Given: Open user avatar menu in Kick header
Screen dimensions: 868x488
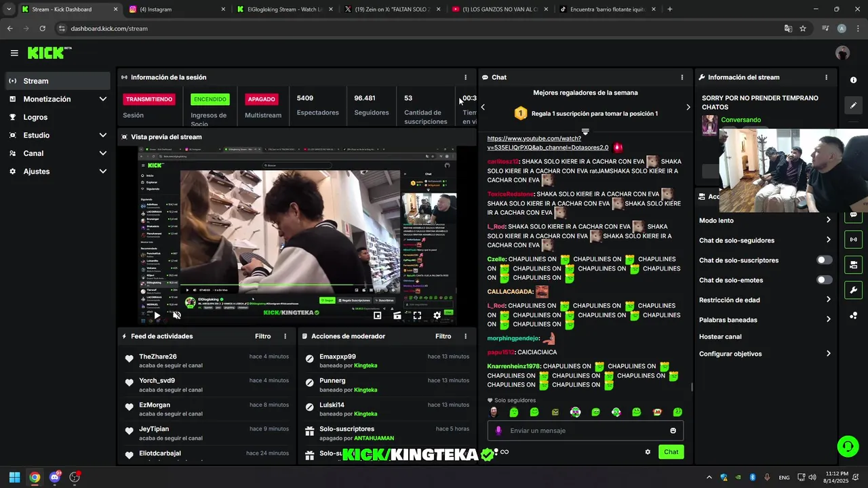Looking at the screenshot, I should click(843, 53).
